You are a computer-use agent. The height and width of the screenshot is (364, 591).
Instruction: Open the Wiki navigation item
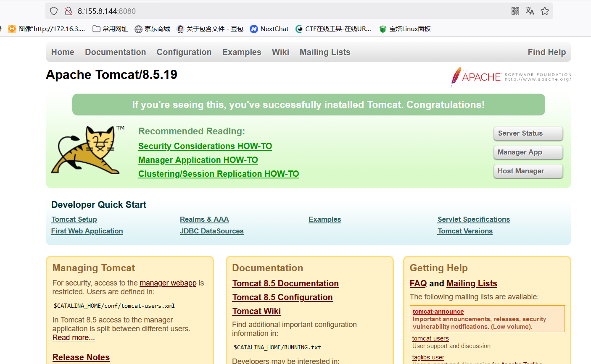(280, 52)
